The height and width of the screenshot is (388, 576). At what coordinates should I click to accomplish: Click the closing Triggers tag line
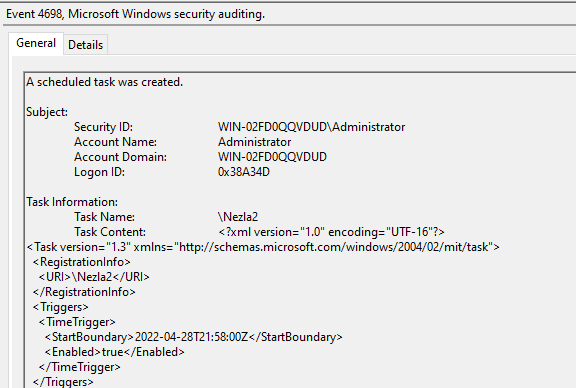[63, 382]
